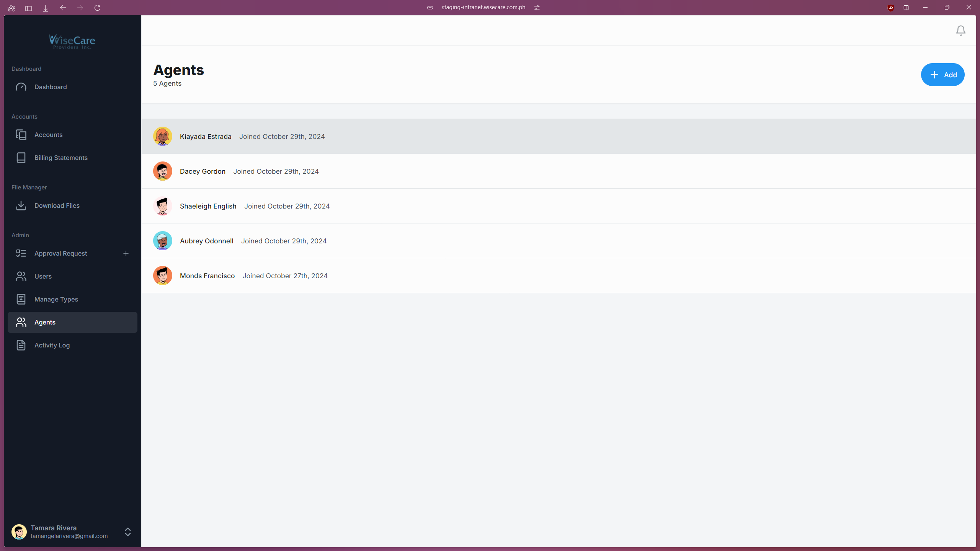Open the browser settings filter icon
980x551 pixels.
(537, 7)
